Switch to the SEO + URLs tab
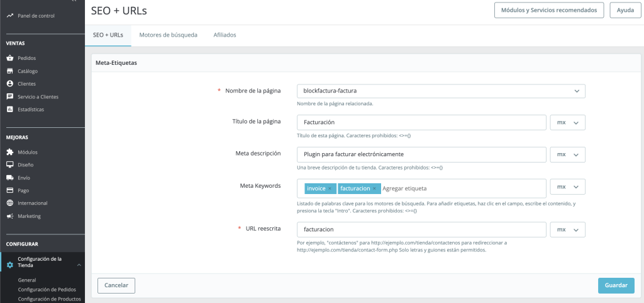The height and width of the screenshot is (303, 644). pyautogui.click(x=108, y=35)
